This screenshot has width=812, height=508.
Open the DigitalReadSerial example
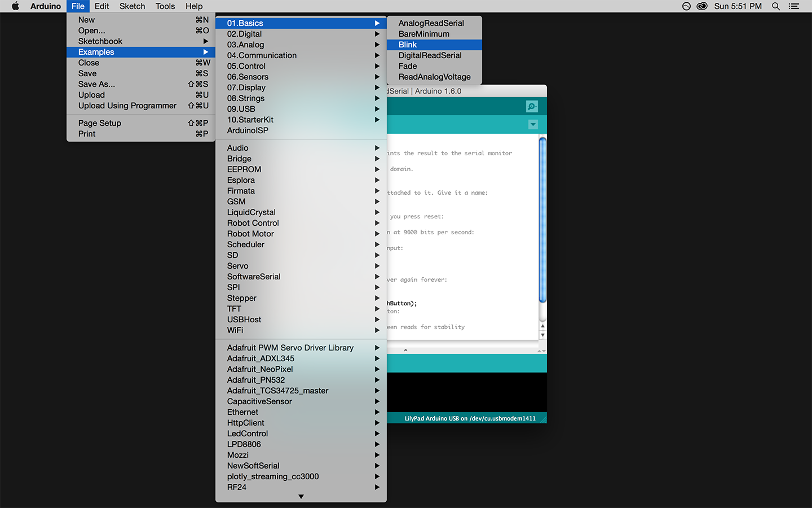pos(434,55)
